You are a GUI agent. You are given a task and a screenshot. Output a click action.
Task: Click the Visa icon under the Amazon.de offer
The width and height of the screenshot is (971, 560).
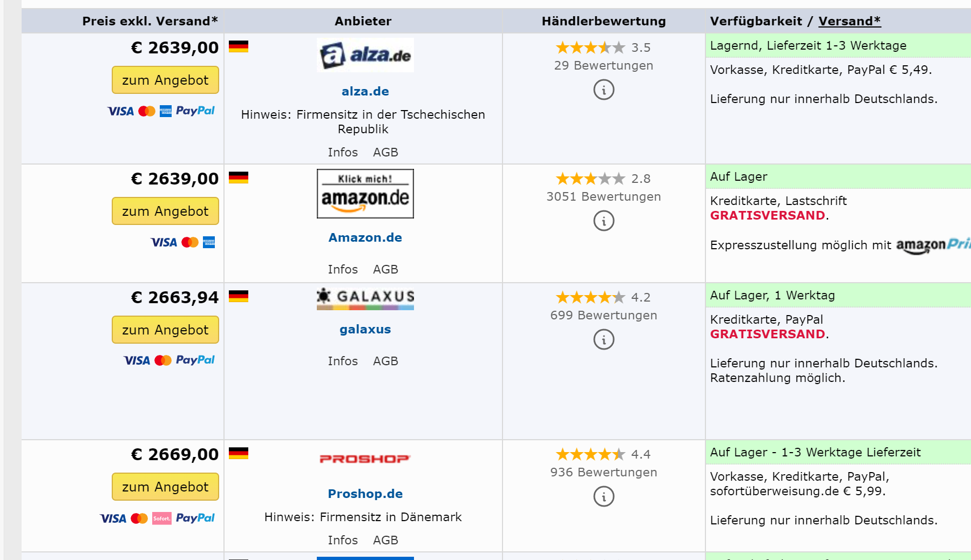[164, 242]
